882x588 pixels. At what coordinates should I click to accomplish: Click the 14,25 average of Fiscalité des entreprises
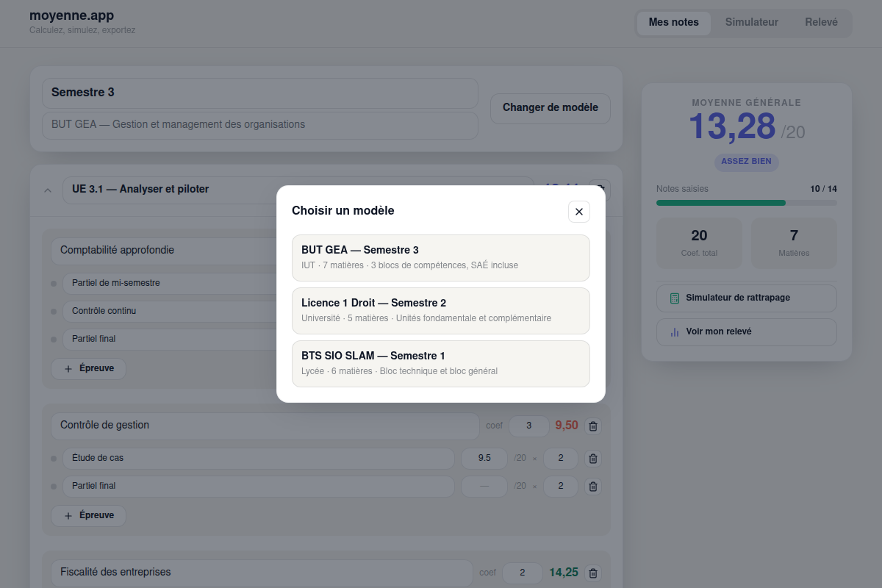click(x=564, y=573)
